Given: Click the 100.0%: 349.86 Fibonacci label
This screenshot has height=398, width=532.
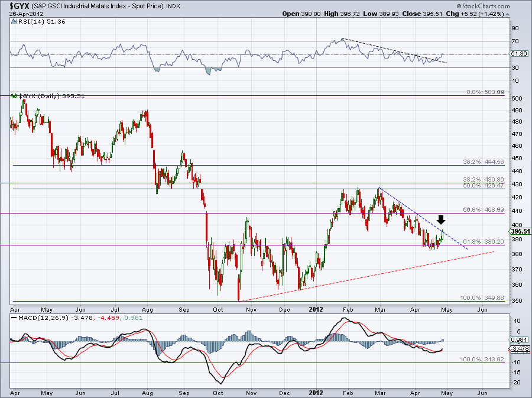Looking at the screenshot, I should click(x=482, y=298).
